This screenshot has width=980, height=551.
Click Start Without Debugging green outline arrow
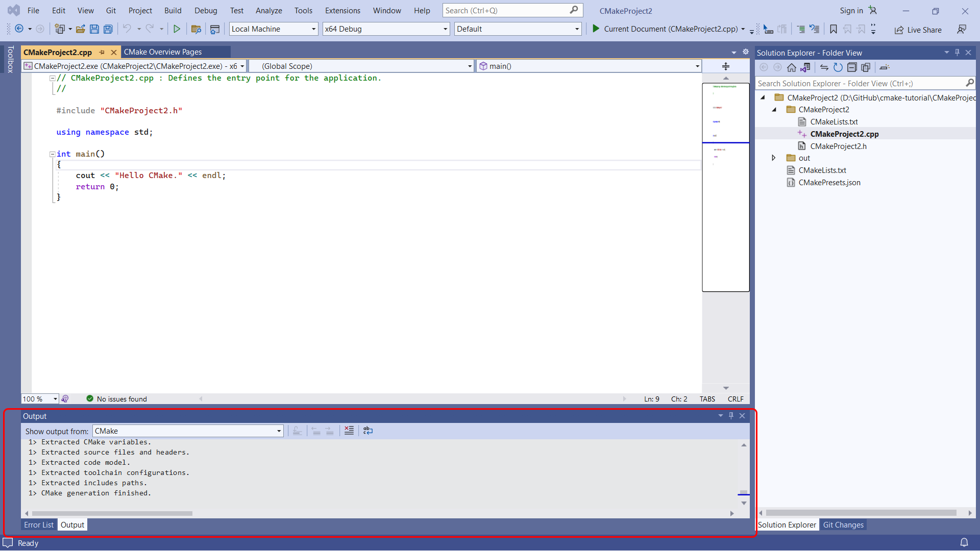coord(177,29)
